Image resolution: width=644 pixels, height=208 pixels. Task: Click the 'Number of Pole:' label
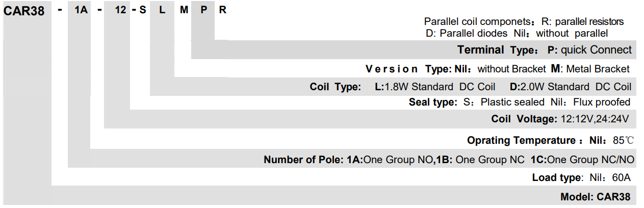(303, 160)
